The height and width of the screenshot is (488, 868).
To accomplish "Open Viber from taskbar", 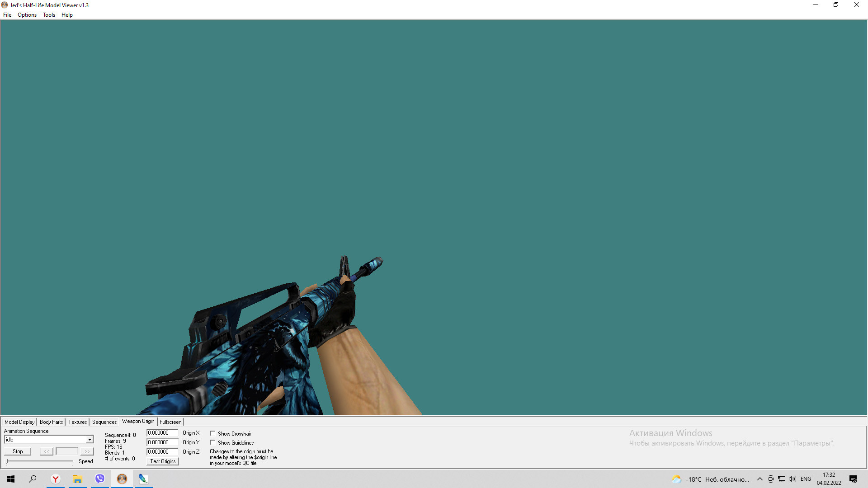I will pos(100,479).
